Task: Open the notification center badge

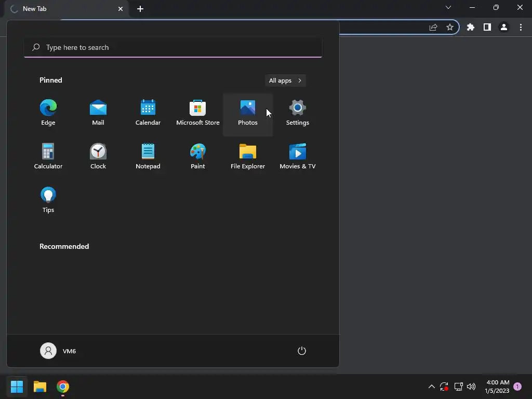Action: [517, 387]
